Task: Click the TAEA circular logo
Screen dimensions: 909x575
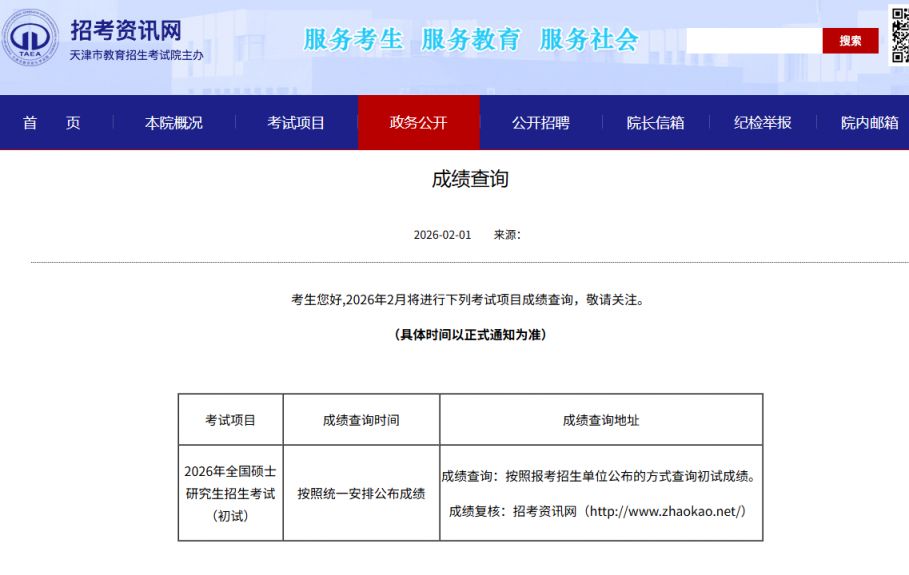Action: [30, 38]
